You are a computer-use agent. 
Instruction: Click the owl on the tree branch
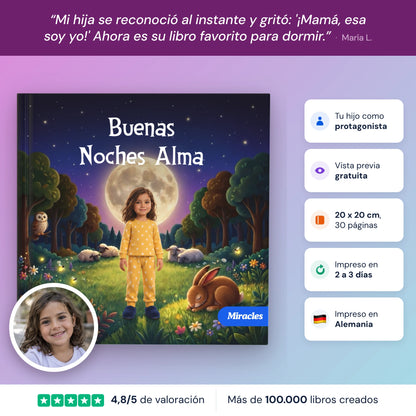[40, 224]
